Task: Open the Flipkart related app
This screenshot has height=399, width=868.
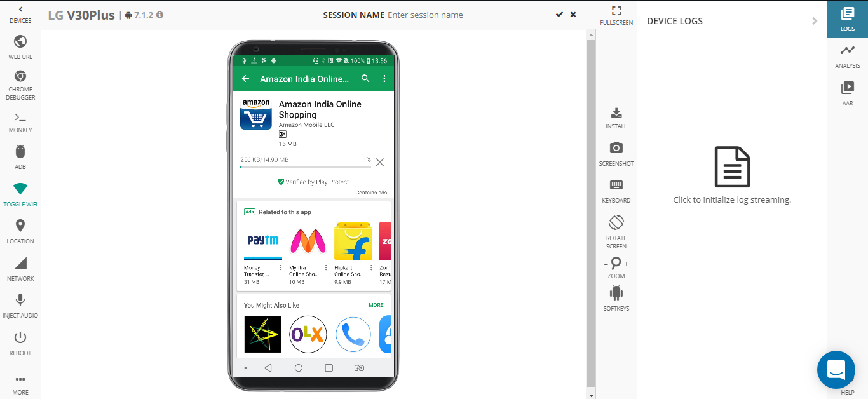Action: click(x=353, y=241)
